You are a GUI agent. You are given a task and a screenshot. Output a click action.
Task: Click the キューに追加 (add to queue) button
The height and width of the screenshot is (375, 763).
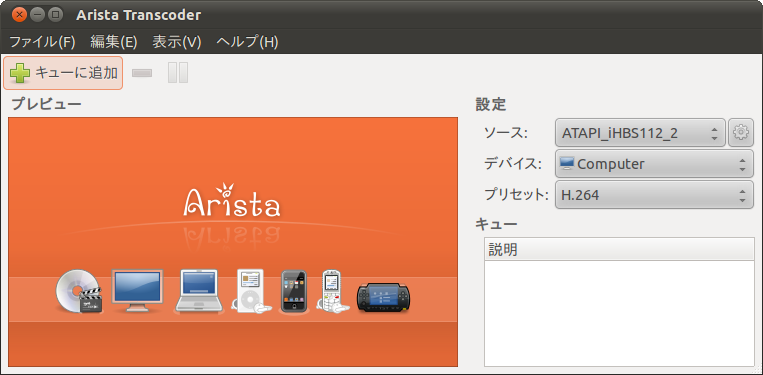coord(63,73)
